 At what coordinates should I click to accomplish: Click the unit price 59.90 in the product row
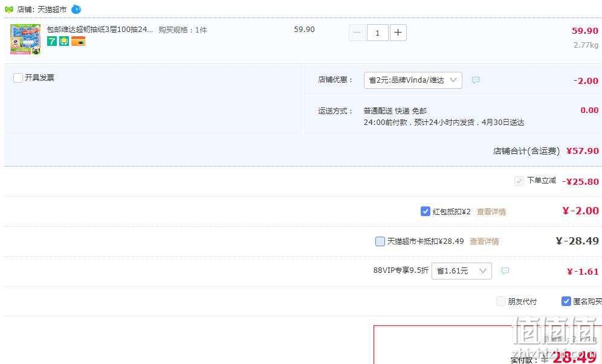pos(305,30)
